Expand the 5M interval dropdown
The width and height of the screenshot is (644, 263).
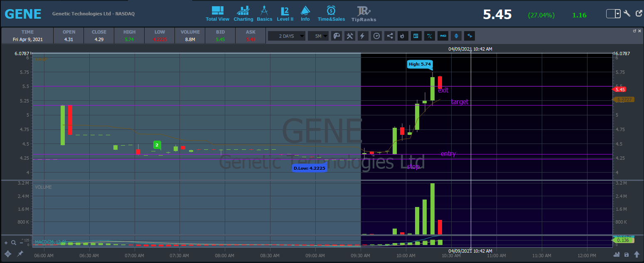[318, 36]
